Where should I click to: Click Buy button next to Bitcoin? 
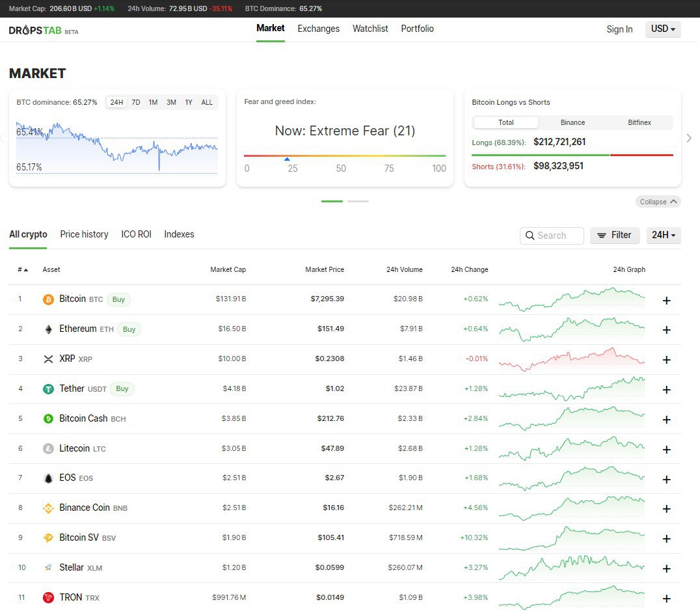point(119,300)
